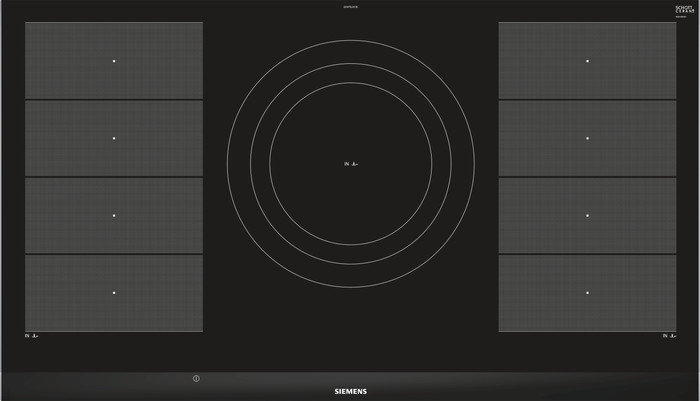Image resolution: width=700 pixels, height=401 pixels.
Task: Click the induction symbol below the right zones
Action: pos(669,335)
